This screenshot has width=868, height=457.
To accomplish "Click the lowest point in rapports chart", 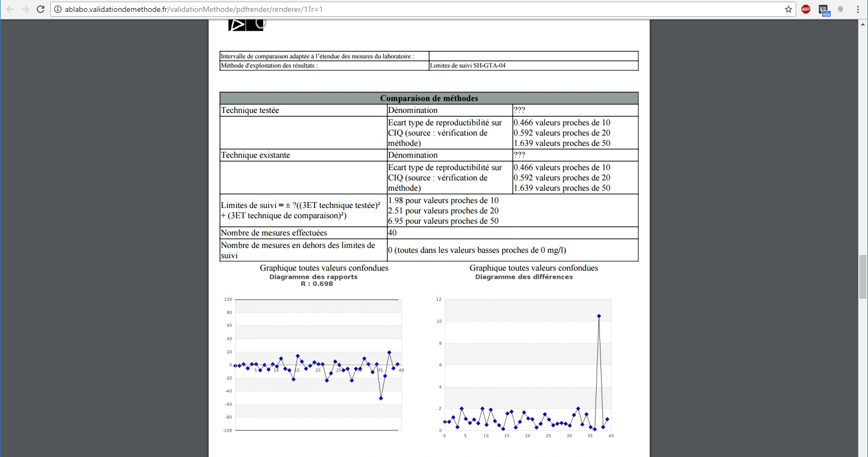I will coord(381,398).
